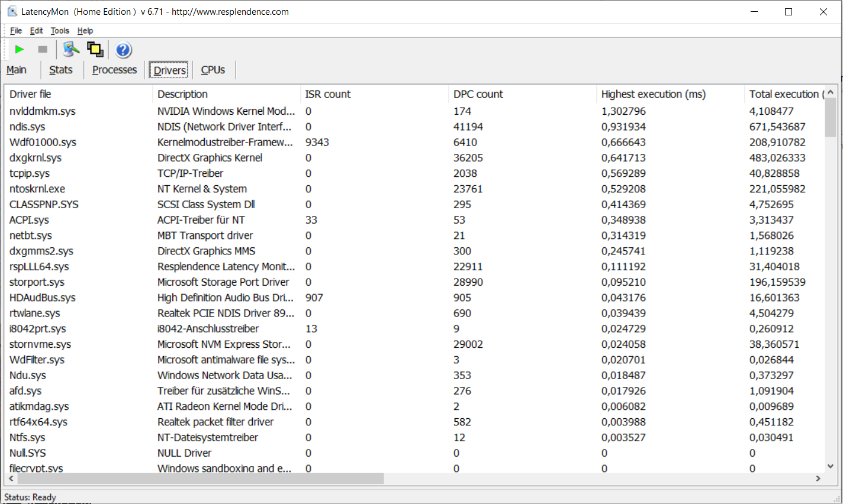The width and height of the screenshot is (843, 504).
Task: Select the ACPI.sys driver row
Action: point(414,220)
